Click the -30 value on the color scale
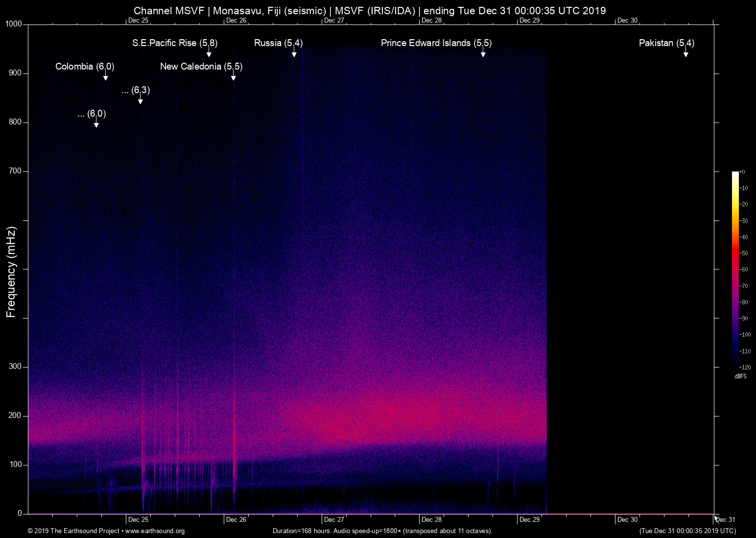This screenshot has height=538, width=756. (744, 221)
